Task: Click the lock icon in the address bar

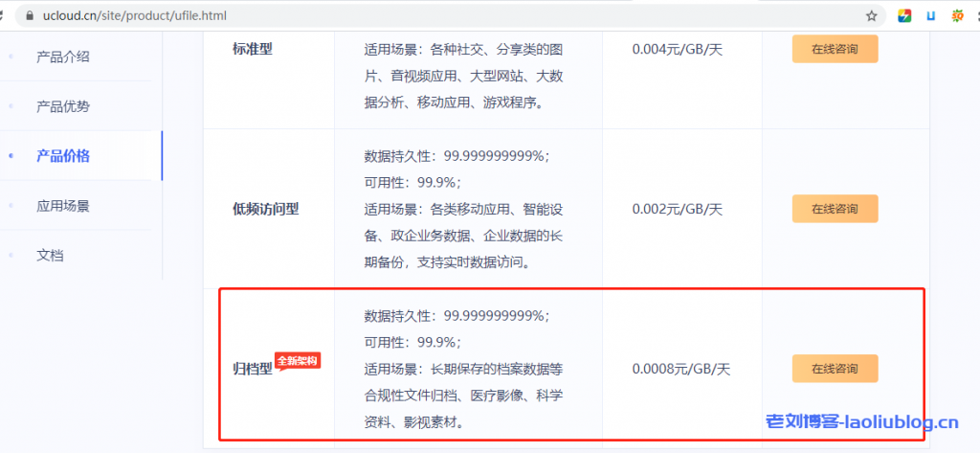Action: [x=29, y=15]
